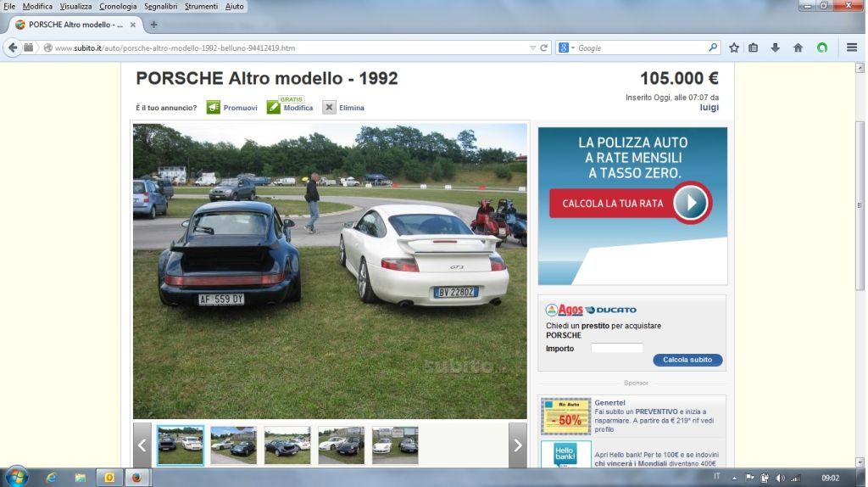Go to the home page icon
The height and width of the screenshot is (487, 868).
[x=798, y=48]
